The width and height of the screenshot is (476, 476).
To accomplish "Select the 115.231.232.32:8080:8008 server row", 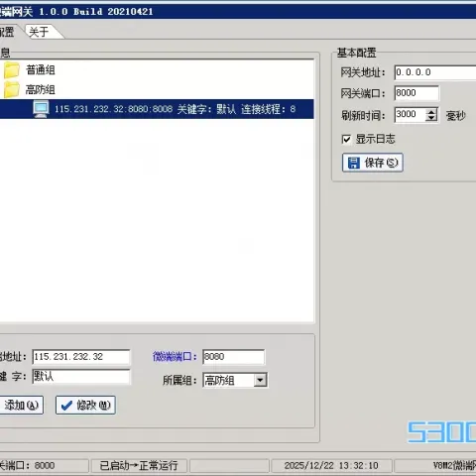I will [157, 109].
